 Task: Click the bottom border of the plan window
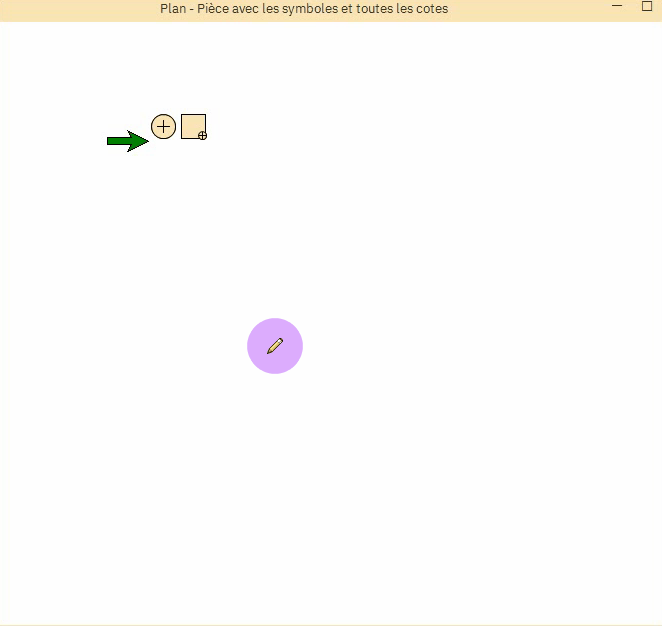tap(330, 624)
